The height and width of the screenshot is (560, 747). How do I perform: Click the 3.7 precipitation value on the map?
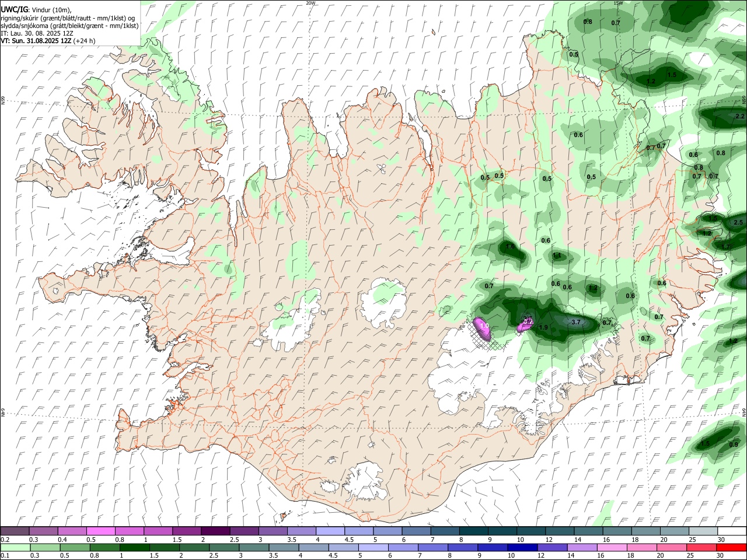click(576, 322)
